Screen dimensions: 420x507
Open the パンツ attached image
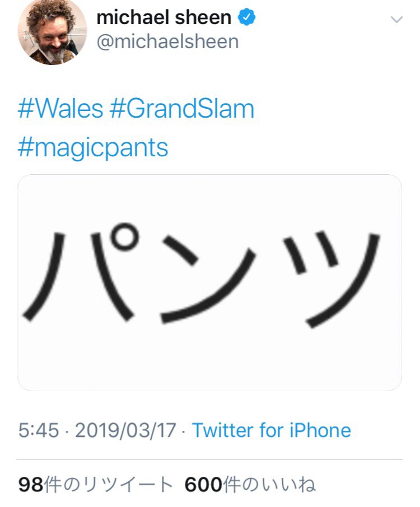[209, 282]
